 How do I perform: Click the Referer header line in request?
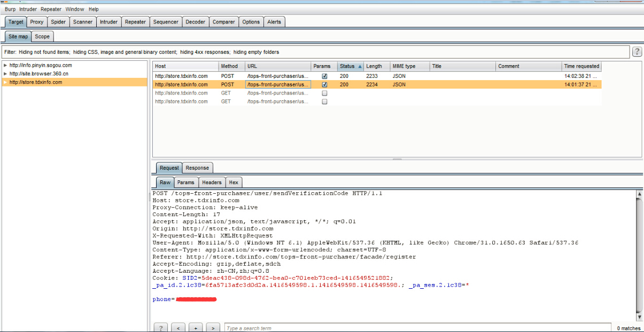(284, 257)
